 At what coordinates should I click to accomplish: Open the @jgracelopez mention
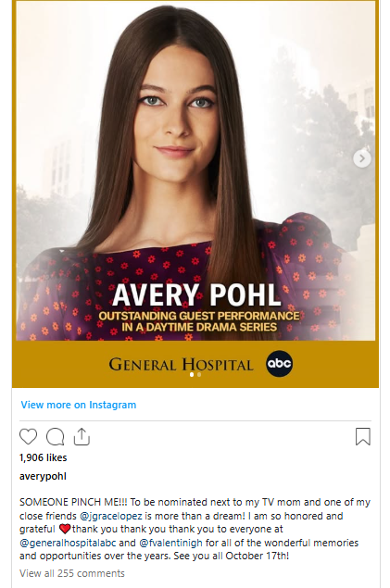tap(111, 516)
